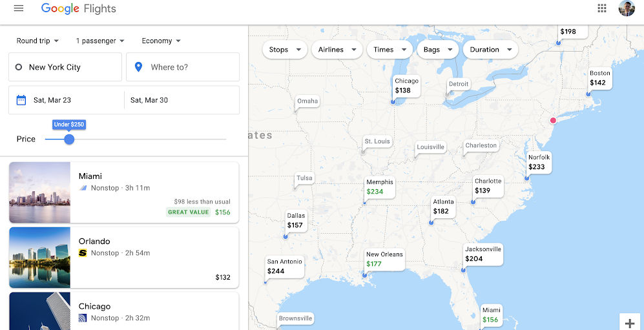Change the Economy cabin class dropdown
The width and height of the screenshot is (644, 330).
161,41
